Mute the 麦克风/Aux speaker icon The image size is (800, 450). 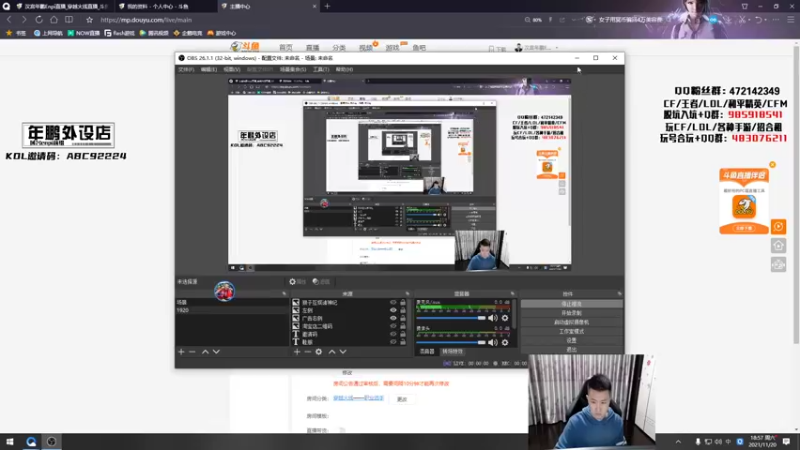pyautogui.click(x=492, y=318)
